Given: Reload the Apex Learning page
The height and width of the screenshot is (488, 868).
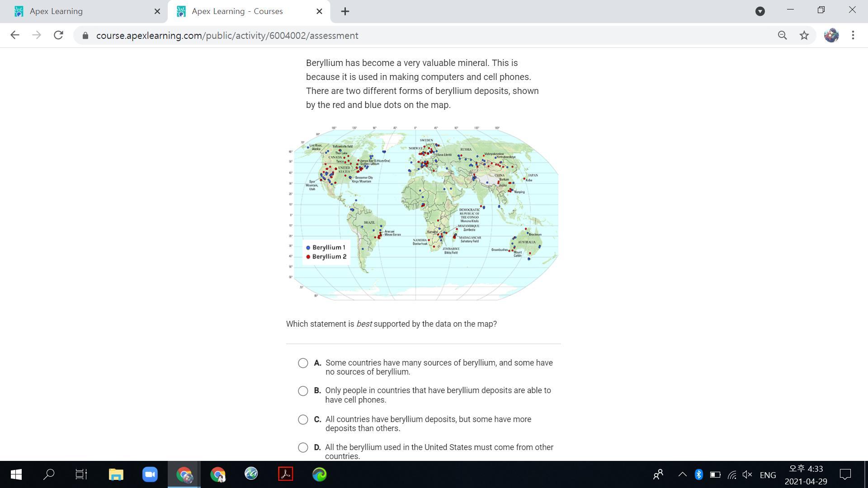Looking at the screenshot, I should click(x=58, y=35).
